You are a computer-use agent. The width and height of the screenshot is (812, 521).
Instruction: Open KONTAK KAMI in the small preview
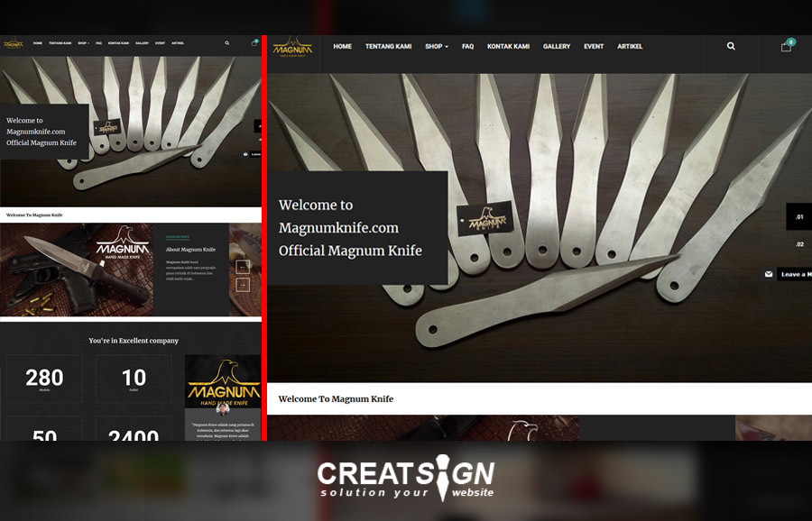(118, 43)
